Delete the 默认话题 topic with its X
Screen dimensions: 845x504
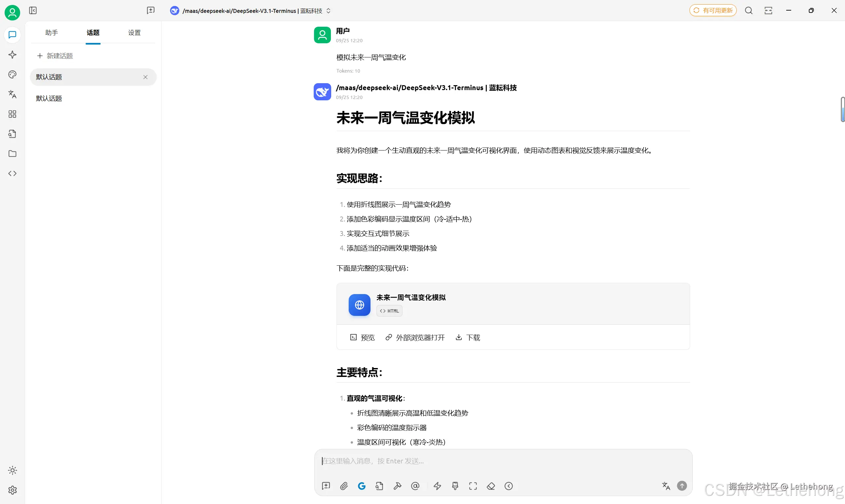145,77
